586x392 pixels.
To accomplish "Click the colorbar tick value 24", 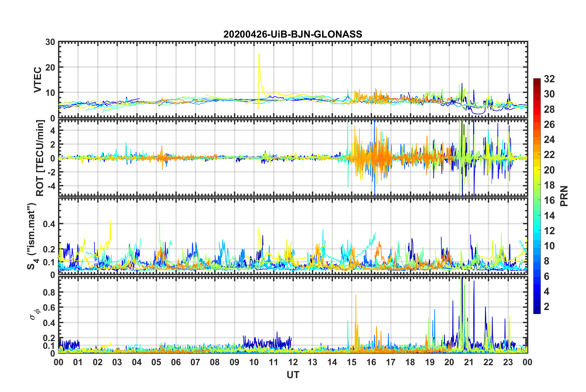I will click(x=549, y=140).
